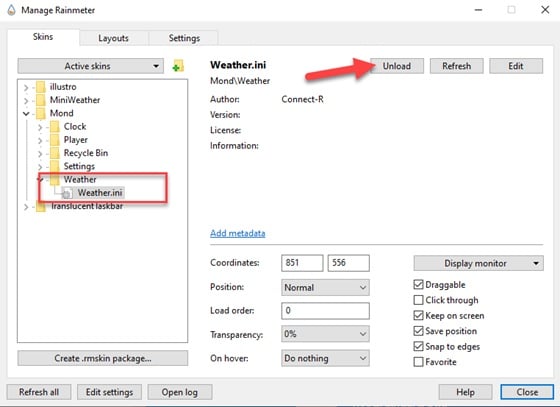
Task: Switch to the Layouts tab
Action: (x=113, y=38)
